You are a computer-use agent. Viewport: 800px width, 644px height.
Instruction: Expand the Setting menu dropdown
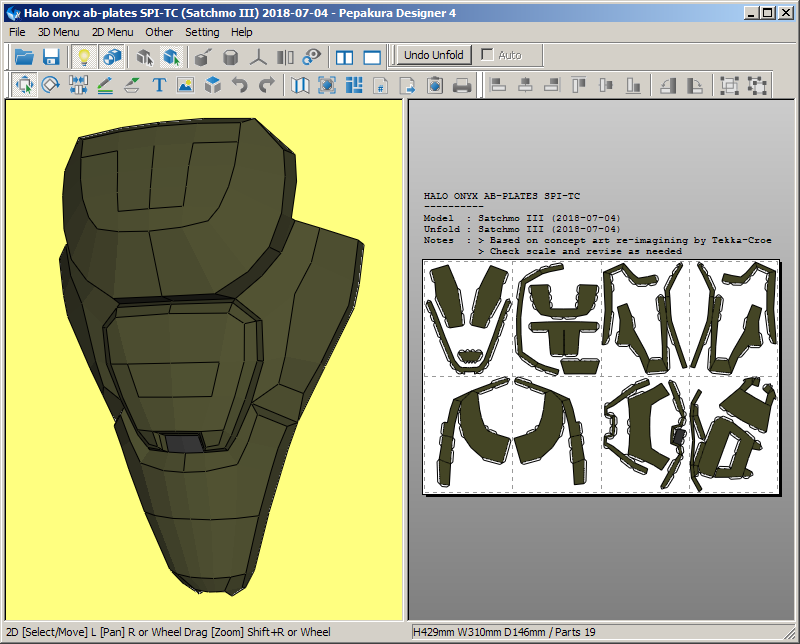(x=202, y=32)
